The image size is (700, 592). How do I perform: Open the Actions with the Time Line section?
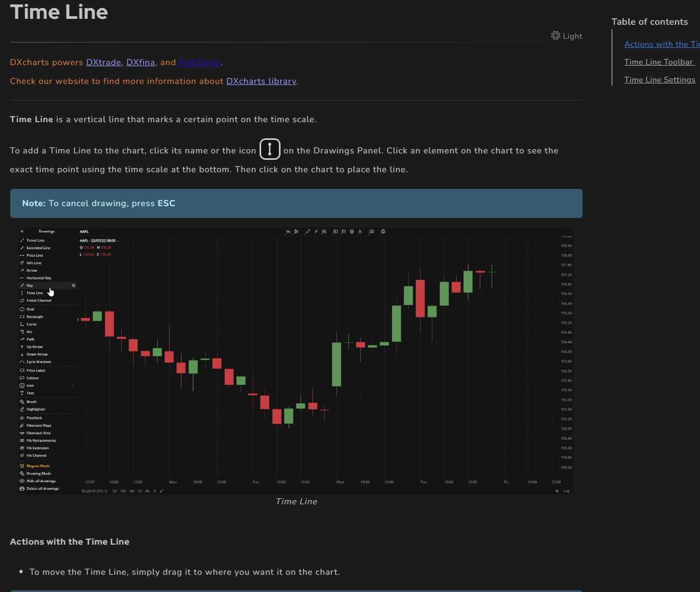pos(662,45)
